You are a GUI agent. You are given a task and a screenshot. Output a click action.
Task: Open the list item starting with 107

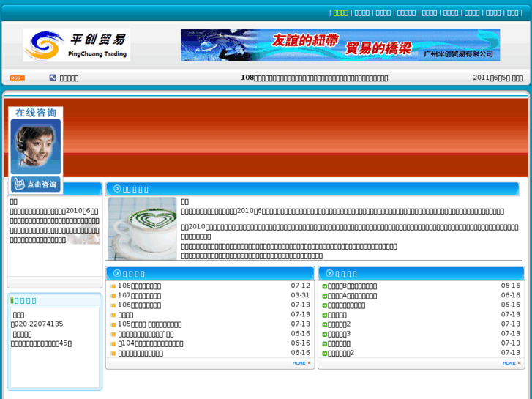pyautogui.click(x=140, y=296)
